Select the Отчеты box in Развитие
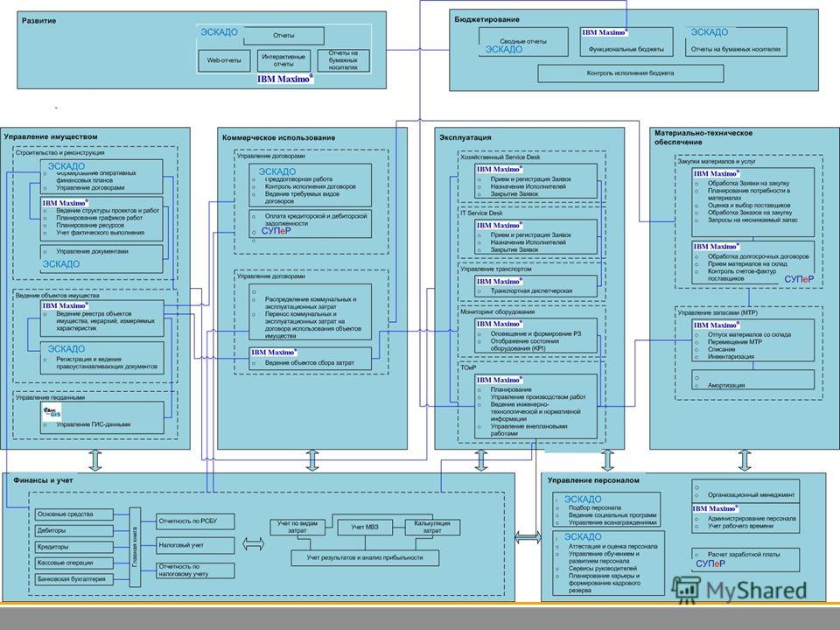 click(283, 35)
